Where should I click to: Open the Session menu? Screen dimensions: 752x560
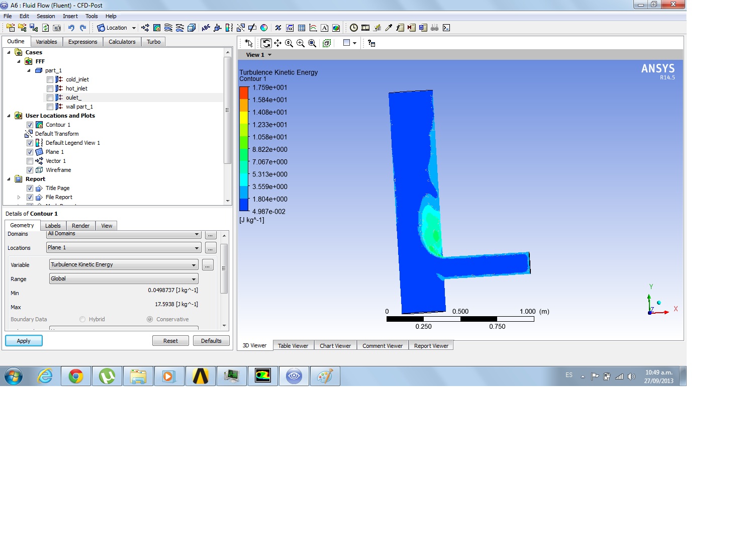click(46, 16)
